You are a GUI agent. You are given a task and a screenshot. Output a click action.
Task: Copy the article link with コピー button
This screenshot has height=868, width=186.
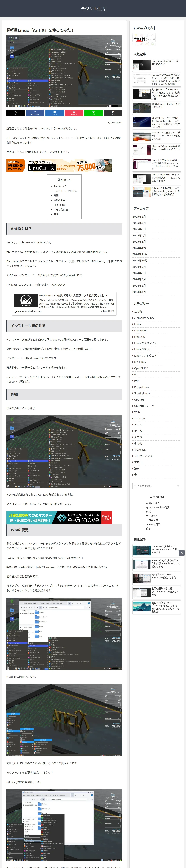tap(113, 113)
